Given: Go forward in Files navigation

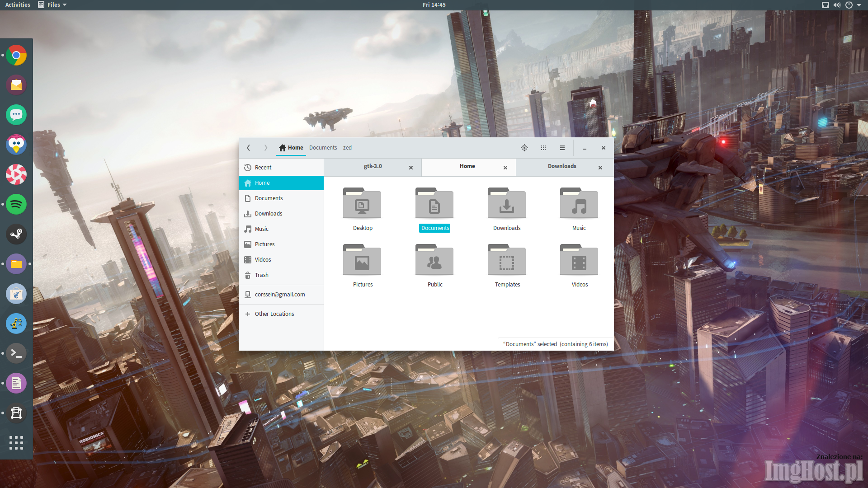Looking at the screenshot, I should click(x=266, y=148).
